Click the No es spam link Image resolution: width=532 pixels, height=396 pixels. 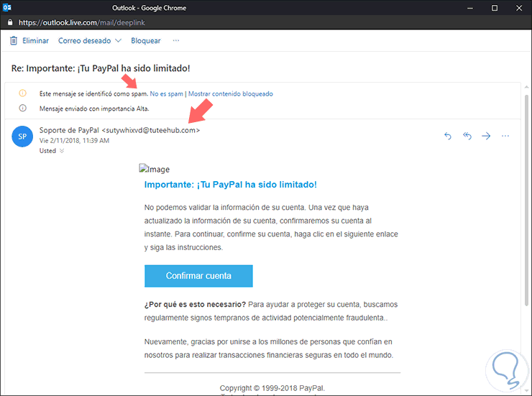click(x=166, y=94)
